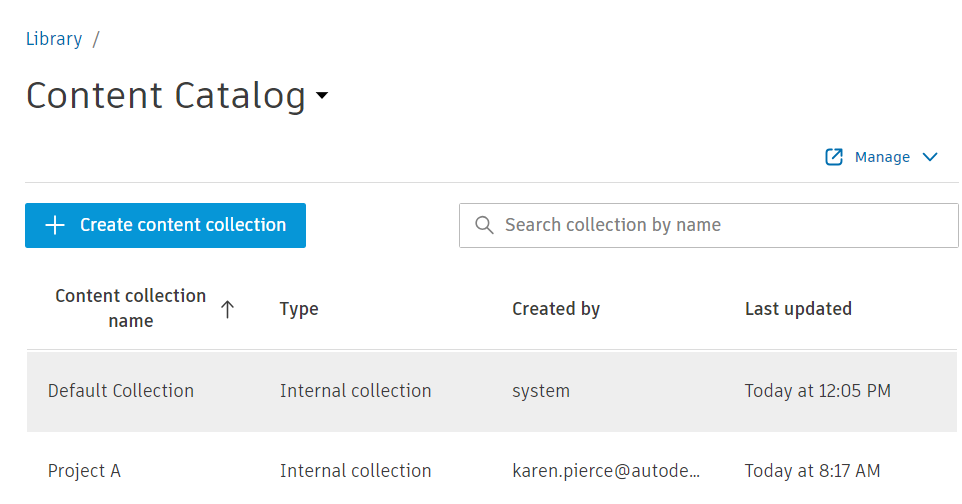Image resolution: width=962 pixels, height=504 pixels.
Task: Click Today at 8:17 AM timestamp
Action: 812,471
